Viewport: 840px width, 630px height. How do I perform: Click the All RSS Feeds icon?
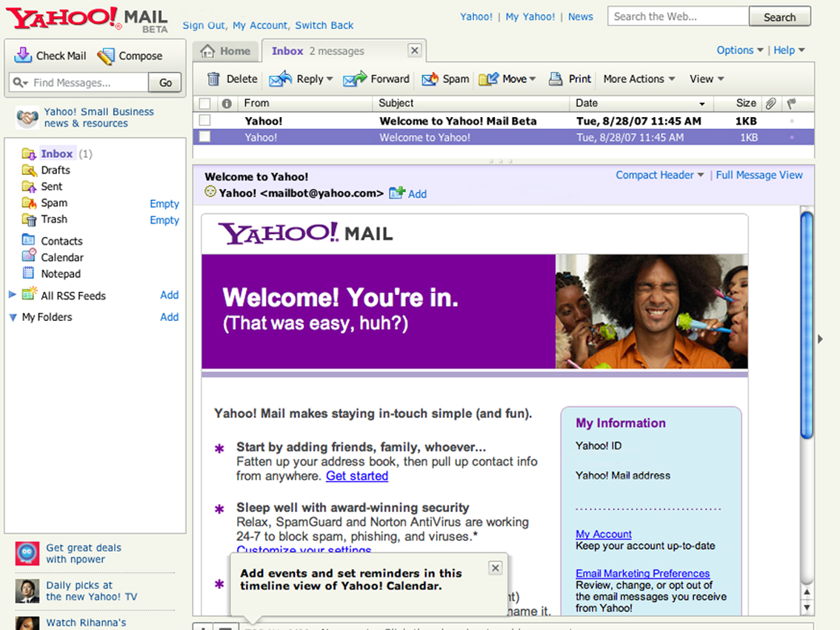[x=30, y=294]
